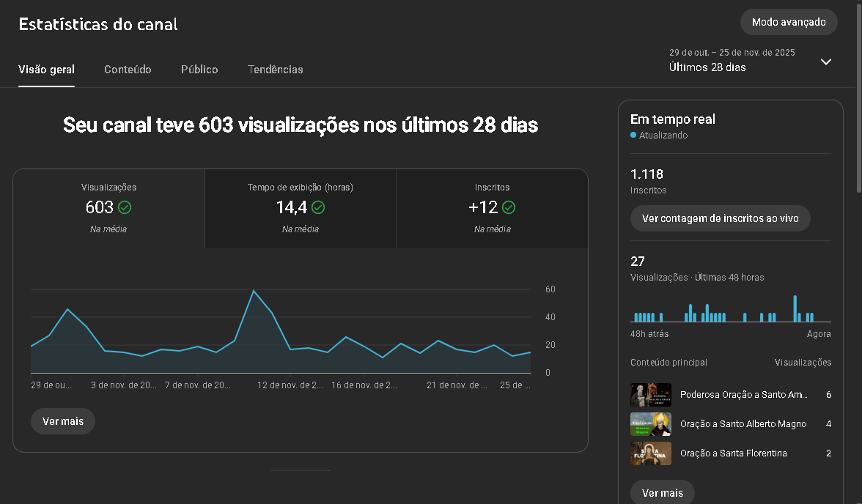This screenshot has width=862, height=504.
Task: Select the Visualizações metric card
Action: coord(108,208)
